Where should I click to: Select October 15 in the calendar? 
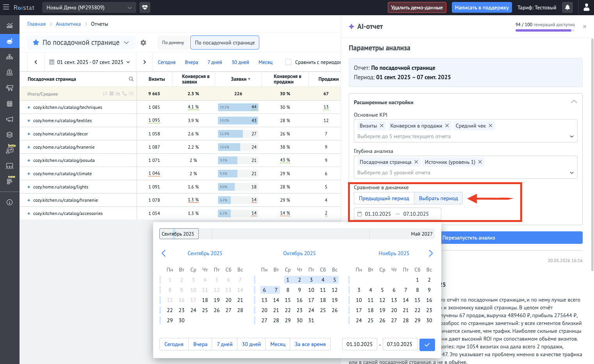(x=288, y=300)
